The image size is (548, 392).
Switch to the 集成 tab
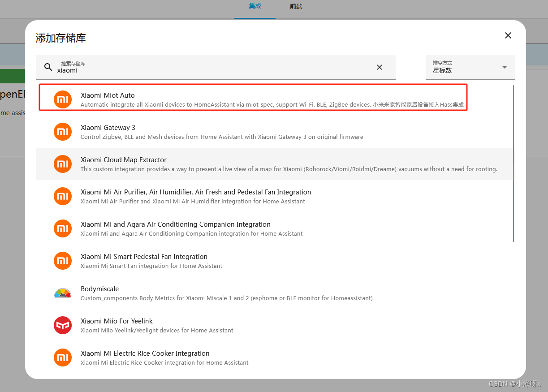pos(255,6)
